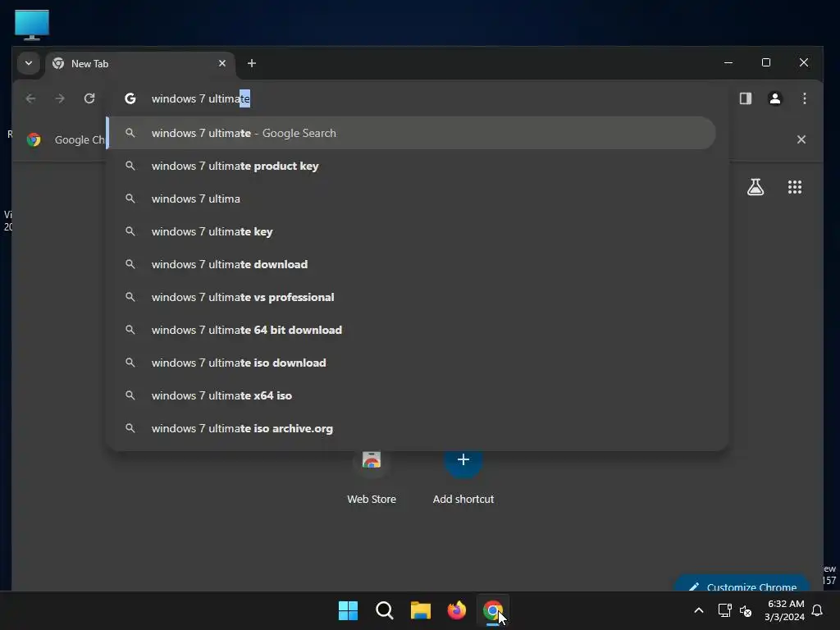Go back with the back arrow
This screenshot has height=630, width=840.
(30, 98)
